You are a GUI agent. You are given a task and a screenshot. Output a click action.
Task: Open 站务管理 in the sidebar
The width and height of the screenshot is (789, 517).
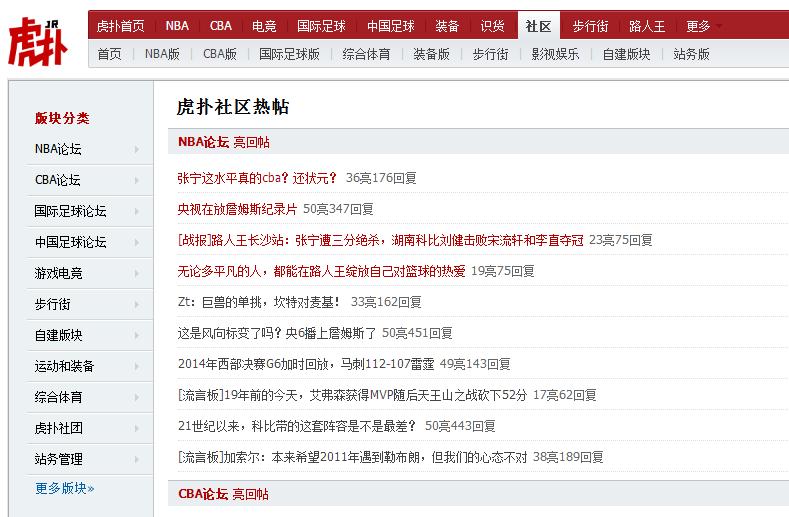tap(58, 459)
